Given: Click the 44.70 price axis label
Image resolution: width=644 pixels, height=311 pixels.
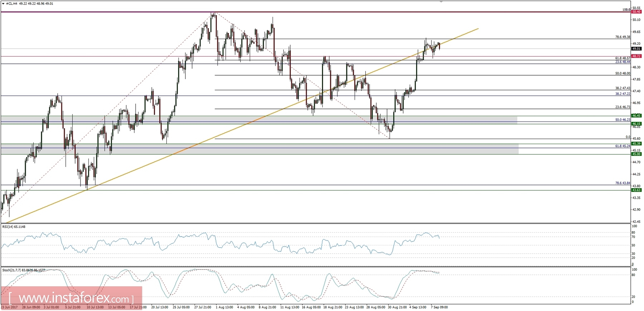Looking at the screenshot, I should (x=636, y=162).
